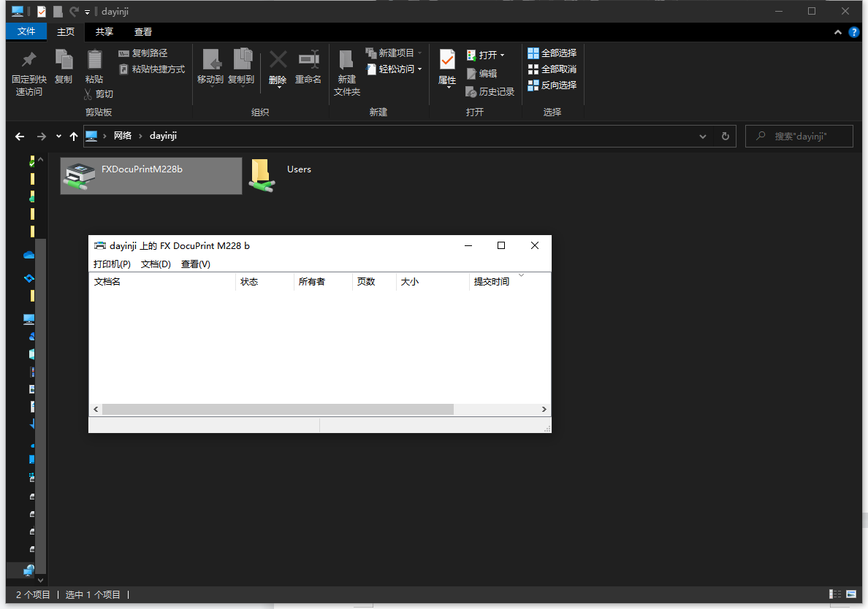Switch to the Share (共享) tab
Viewport: 868px width, 609px height.
coord(104,31)
